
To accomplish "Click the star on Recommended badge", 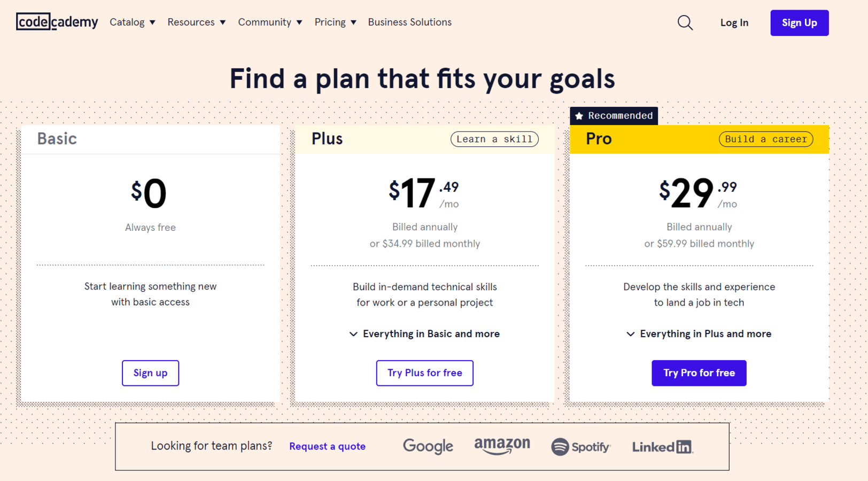I will point(579,115).
